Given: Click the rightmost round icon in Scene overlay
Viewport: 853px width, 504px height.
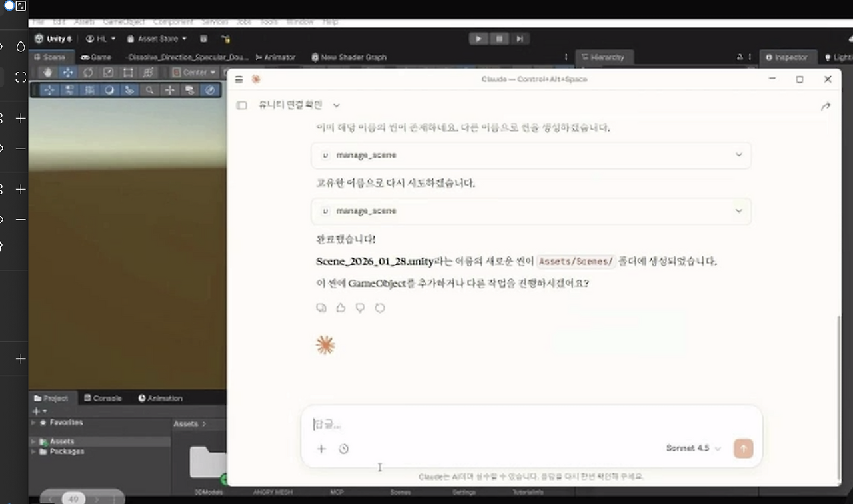Looking at the screenshot, I should coord(210,90).
